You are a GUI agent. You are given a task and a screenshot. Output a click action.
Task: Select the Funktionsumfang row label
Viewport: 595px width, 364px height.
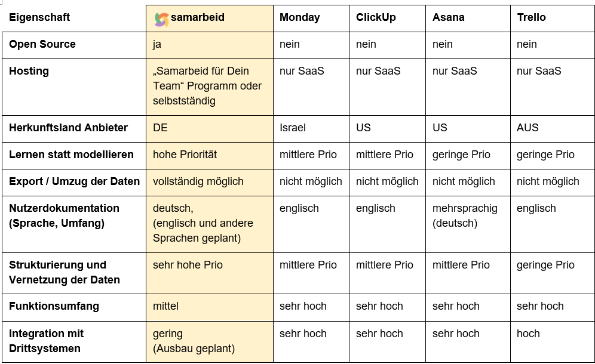tap(54, 306)
